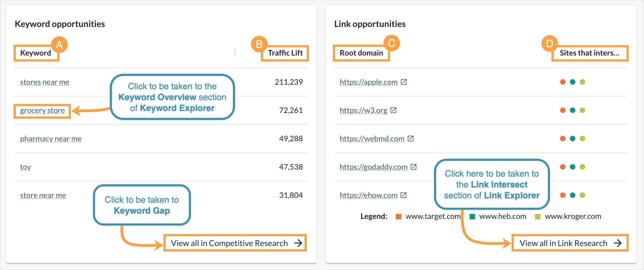Viewport: 644px width, 270px height.
Task: Select View all in Competitive Research
Action: point(229,243)
